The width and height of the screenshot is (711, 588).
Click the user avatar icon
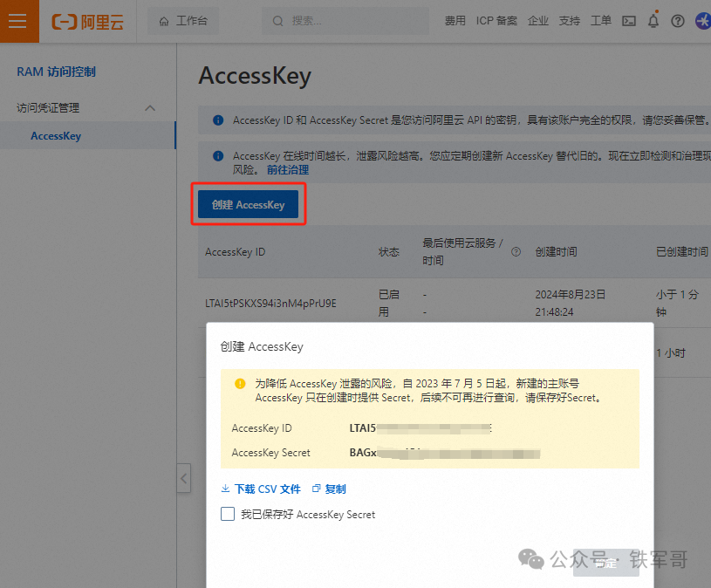(703, 21)
